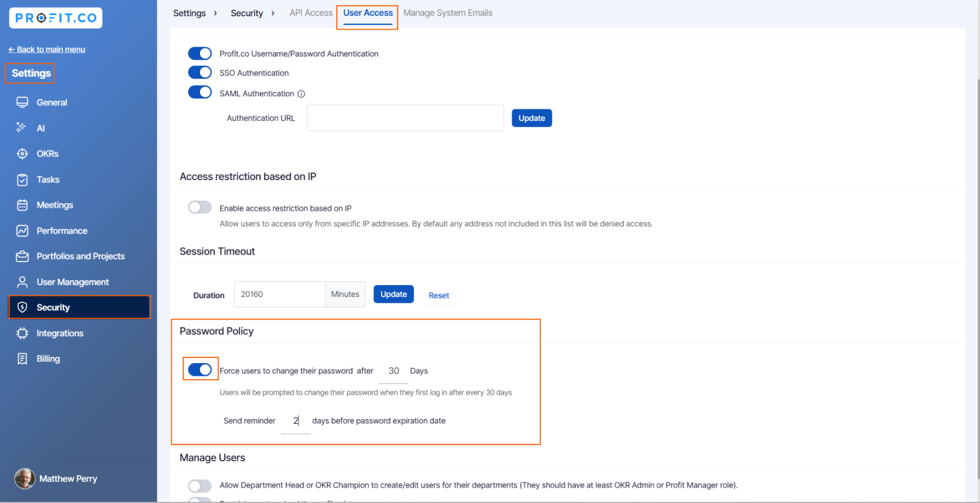The image size is (980, 503).
Task: Open Manage System Emails tab
Action: (x=448, y=13)
